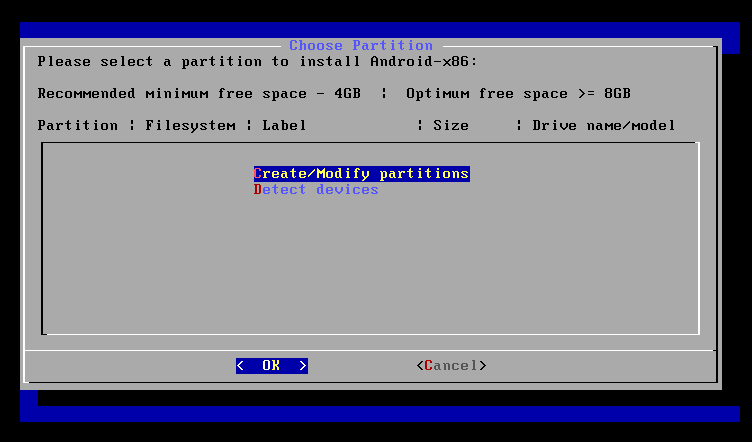Click the Cancel button
The width and height of the screenshot is (752, 442).
pos(451,366)
